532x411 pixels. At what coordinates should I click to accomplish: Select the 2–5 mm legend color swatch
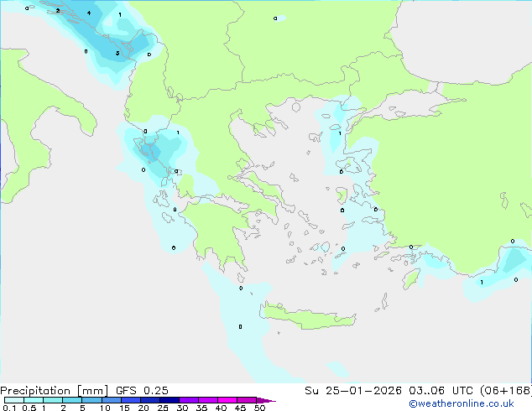[72, 400]
